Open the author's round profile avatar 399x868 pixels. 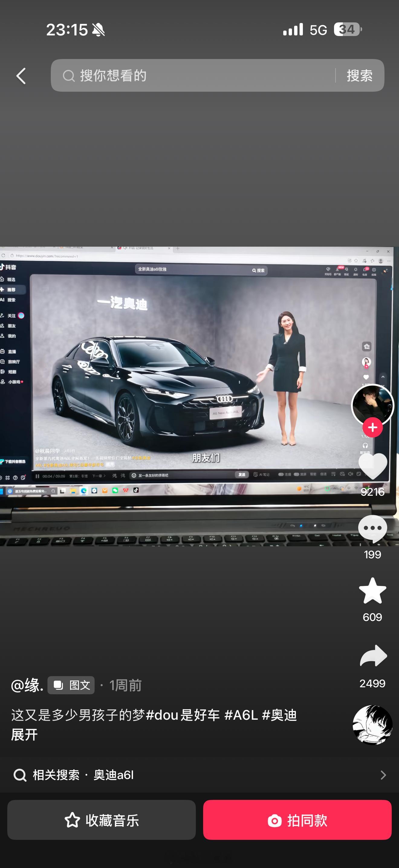pos(372,405)
